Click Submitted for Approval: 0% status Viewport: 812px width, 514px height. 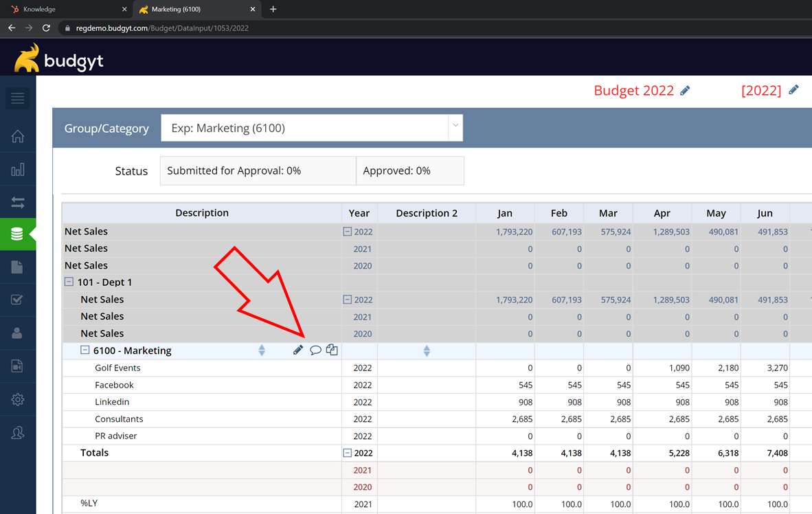click(x=258, y=170)
